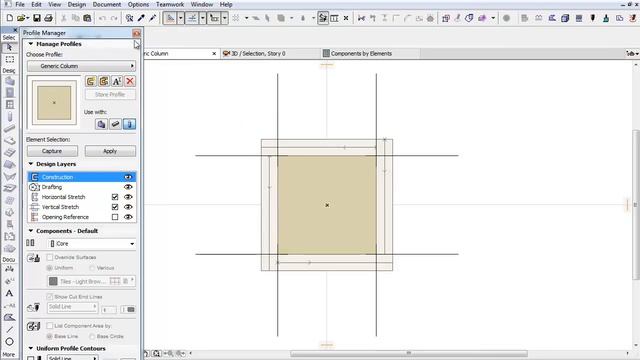The height and width of the screenshot is (360, 640).
Task: Hide the Vertical Stretch layer eye
Action: 128,207
